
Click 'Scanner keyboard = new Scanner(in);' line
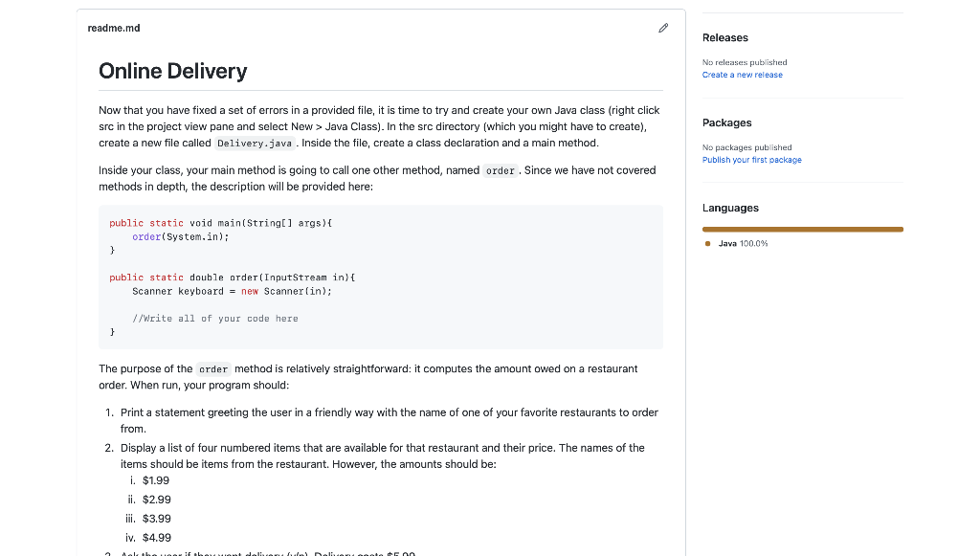[232, 291]
